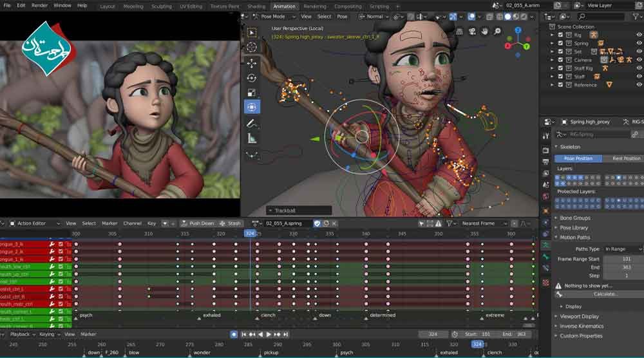Switch to the Animation workspace tab

tap(284, 6)
